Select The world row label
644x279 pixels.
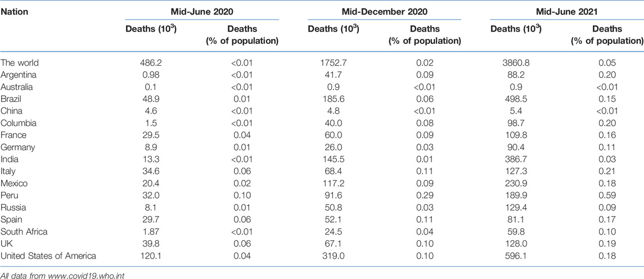point(20,63)
